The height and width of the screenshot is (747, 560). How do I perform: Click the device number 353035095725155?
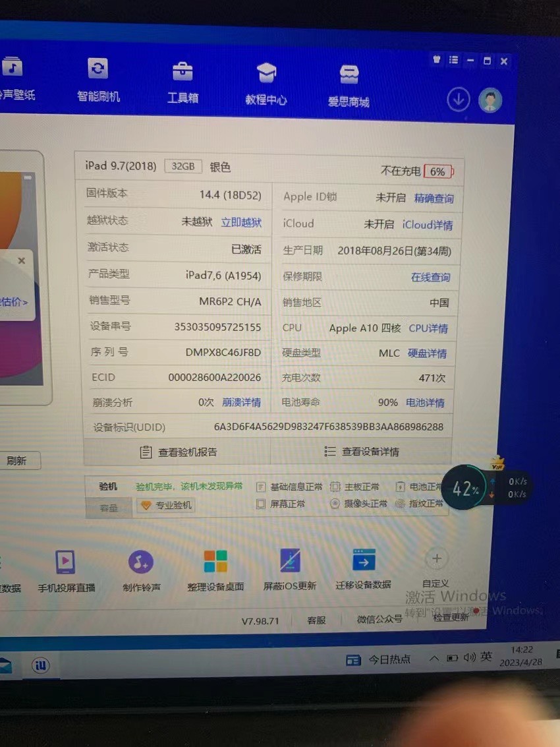pos(217,327)
